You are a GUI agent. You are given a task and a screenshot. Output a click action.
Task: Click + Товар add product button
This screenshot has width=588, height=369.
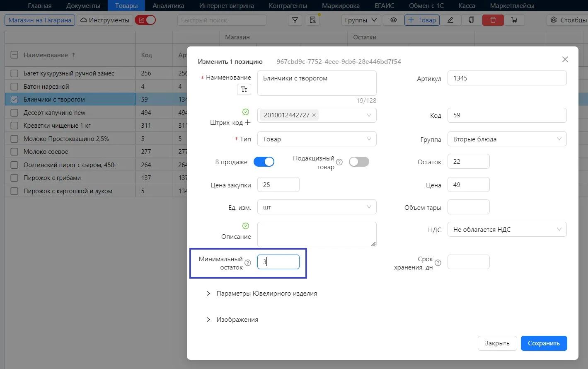(x=422, y=20)
